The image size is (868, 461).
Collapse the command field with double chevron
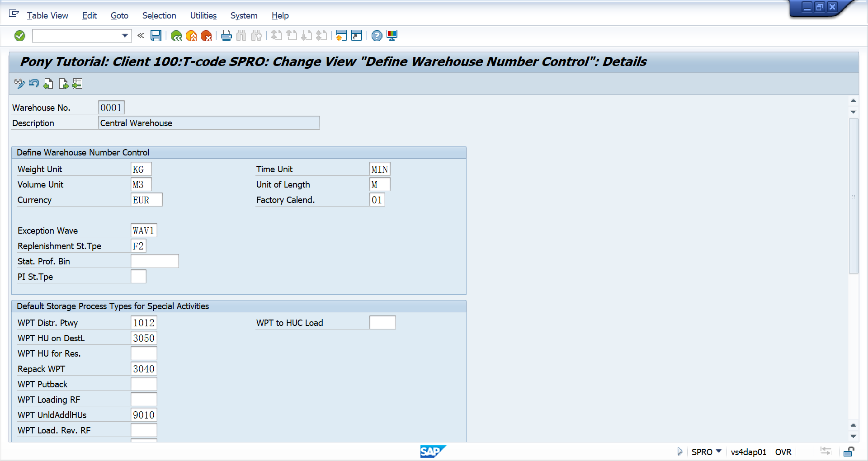point(140,36)
